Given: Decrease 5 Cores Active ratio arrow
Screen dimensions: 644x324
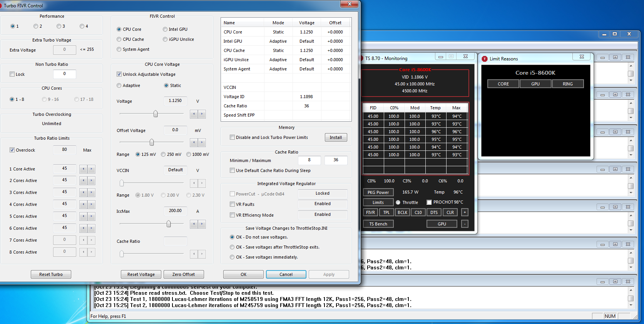Looking at the screenshot, I should click(x=84, y=216).
